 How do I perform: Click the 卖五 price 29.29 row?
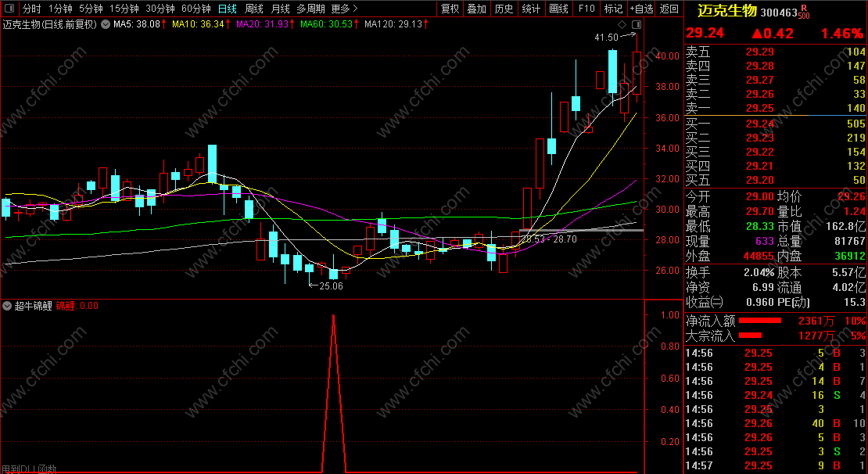[776, 52]
